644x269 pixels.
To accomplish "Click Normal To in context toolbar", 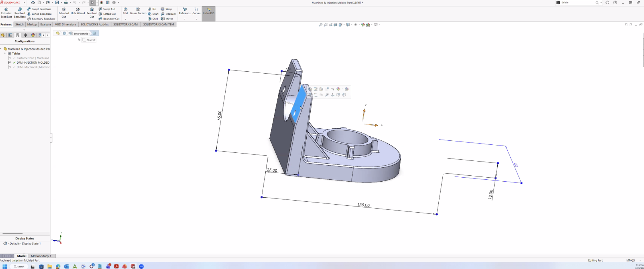I will point(333,95).
